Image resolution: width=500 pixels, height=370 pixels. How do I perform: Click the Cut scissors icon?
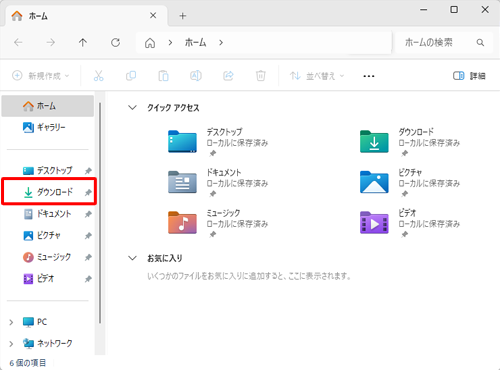click(x=98, y=76)
